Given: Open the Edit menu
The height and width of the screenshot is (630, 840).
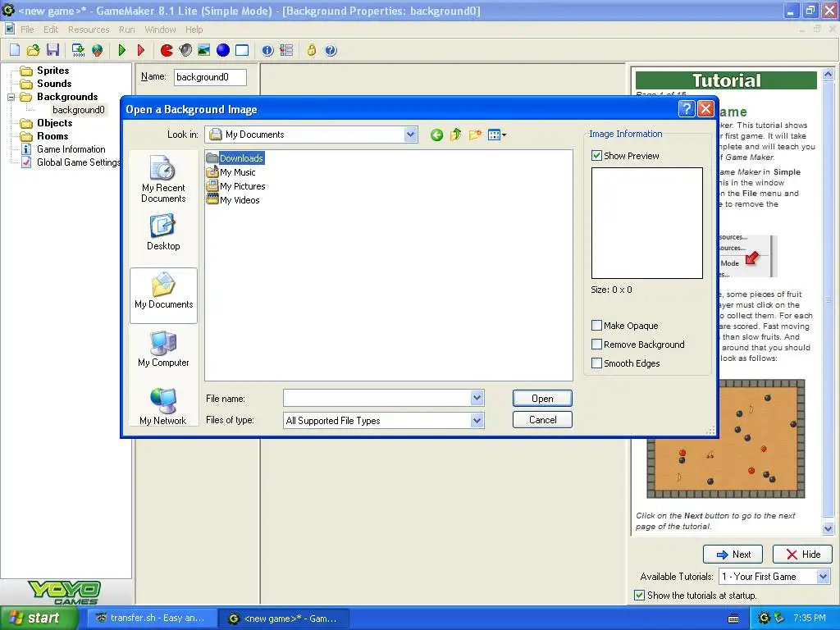Looking at the screenshot, I should pyautogui.click(x=51, y=30).
